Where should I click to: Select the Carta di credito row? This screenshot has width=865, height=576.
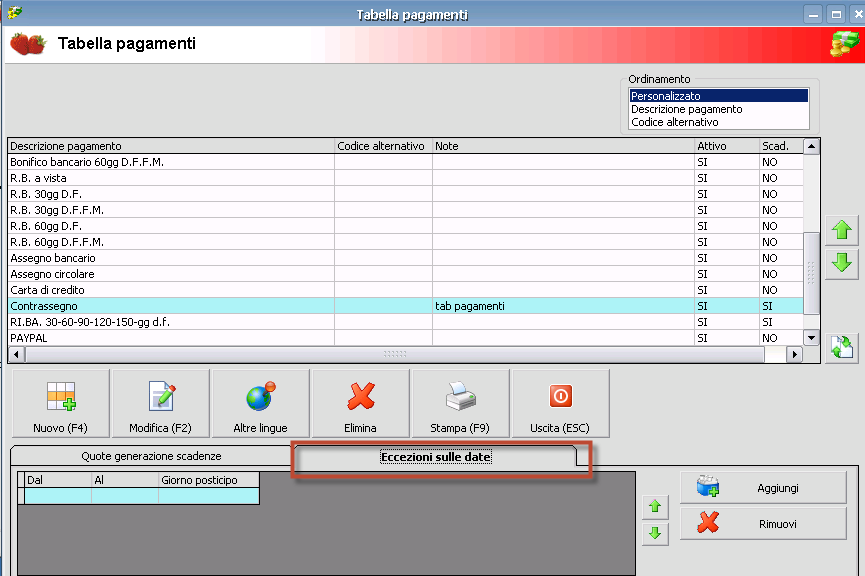pyautogui.click(x=405, y=290)
